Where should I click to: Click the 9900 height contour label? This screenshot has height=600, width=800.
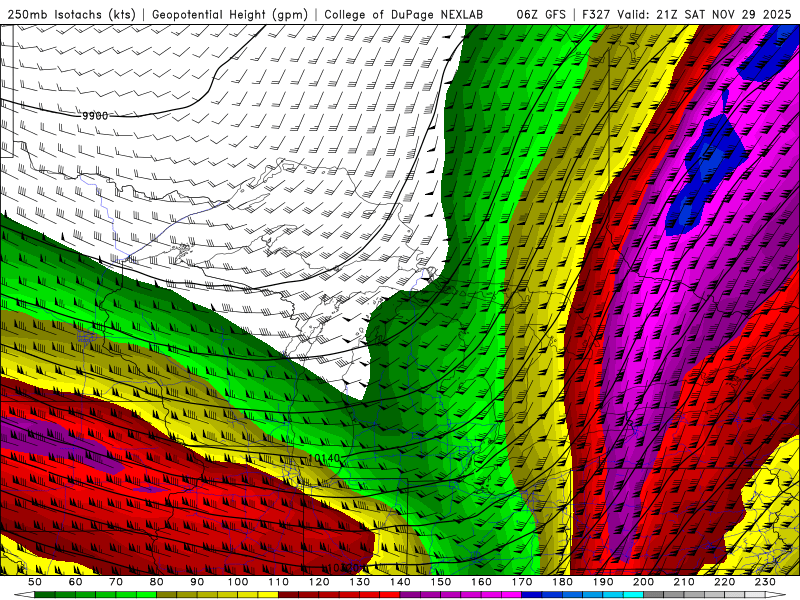pyautogui.click(x=95, y=116)
